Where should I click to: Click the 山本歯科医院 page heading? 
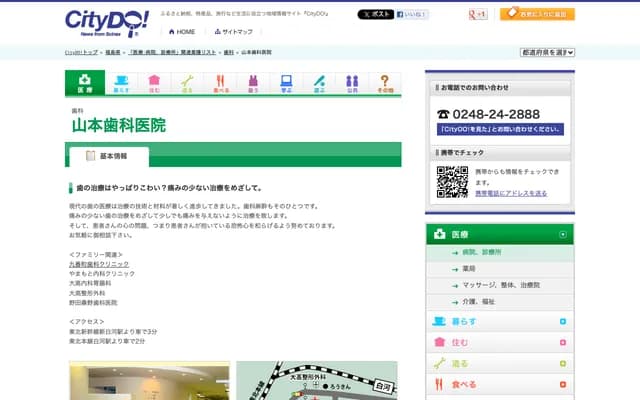pos(119,125)
